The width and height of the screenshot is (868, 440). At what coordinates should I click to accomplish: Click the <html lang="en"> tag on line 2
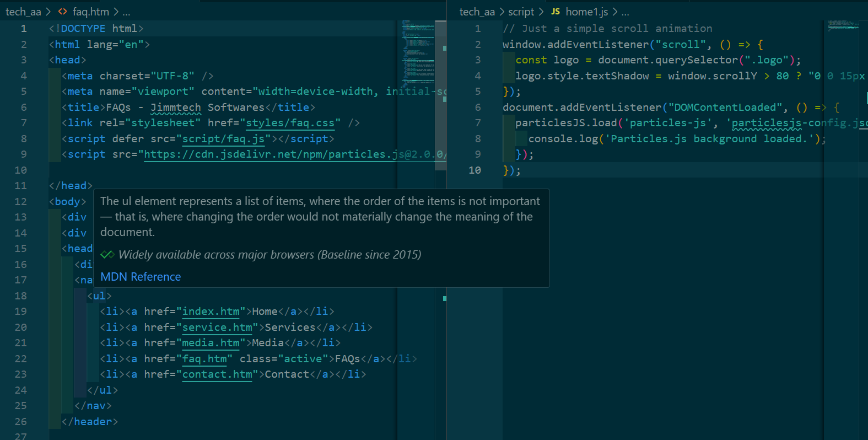pyautogui.click(x=99, y=45)
